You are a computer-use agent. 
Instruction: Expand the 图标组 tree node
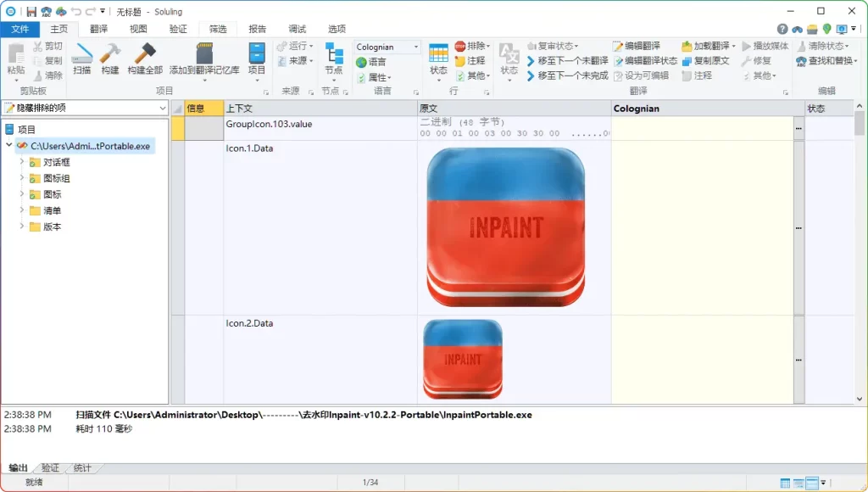(21, 178)
